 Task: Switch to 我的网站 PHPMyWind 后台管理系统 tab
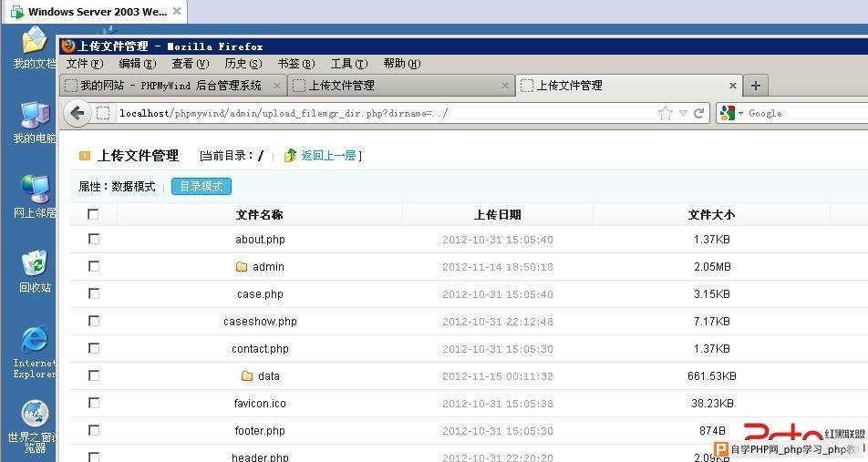171,86
